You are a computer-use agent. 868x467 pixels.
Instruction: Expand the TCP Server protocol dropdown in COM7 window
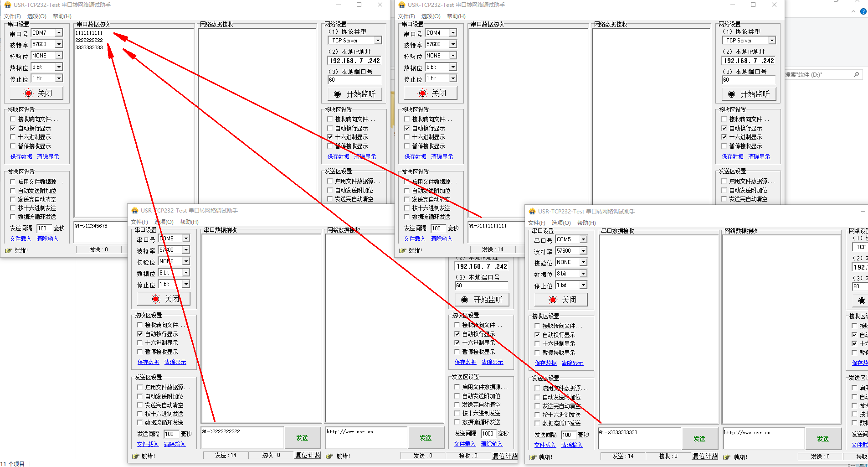point(377,41)
